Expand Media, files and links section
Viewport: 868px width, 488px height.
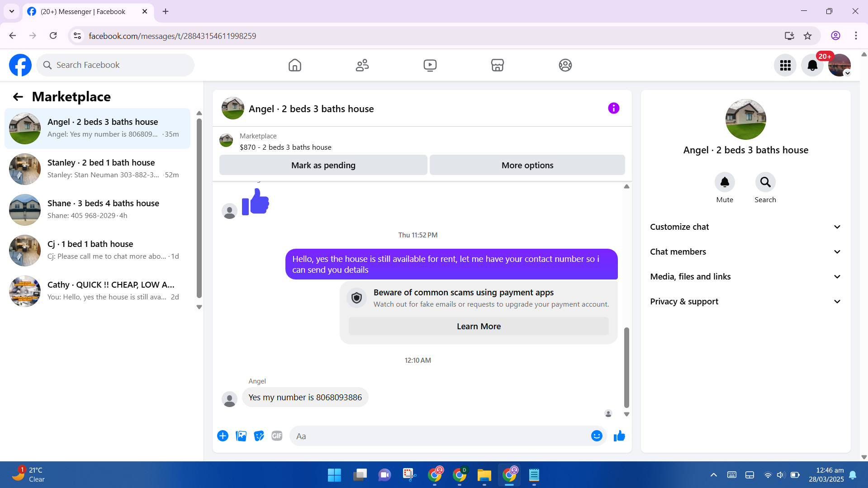point(746,277)
